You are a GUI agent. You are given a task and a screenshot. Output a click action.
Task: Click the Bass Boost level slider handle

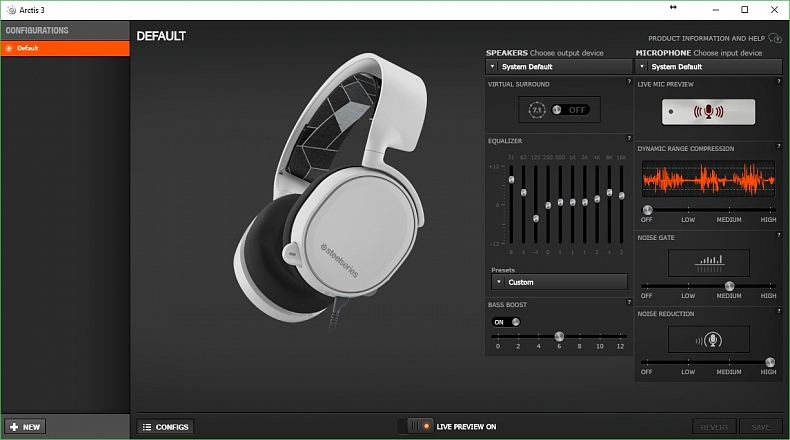(559, 336)
